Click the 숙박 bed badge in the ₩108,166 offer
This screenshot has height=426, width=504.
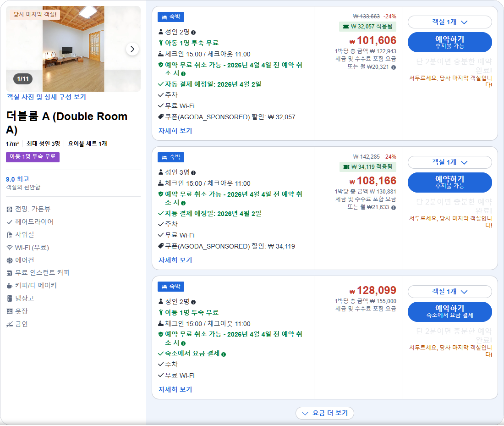pos(171,157)
